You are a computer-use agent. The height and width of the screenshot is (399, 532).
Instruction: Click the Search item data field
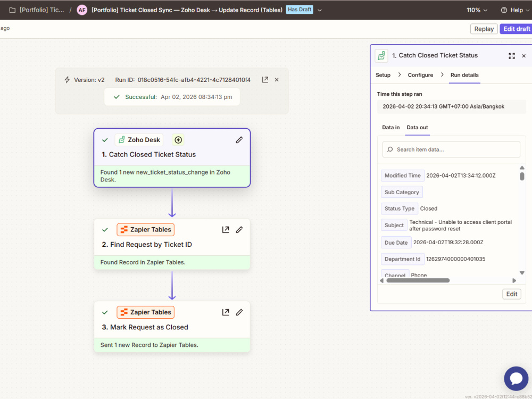pos(451,149)
